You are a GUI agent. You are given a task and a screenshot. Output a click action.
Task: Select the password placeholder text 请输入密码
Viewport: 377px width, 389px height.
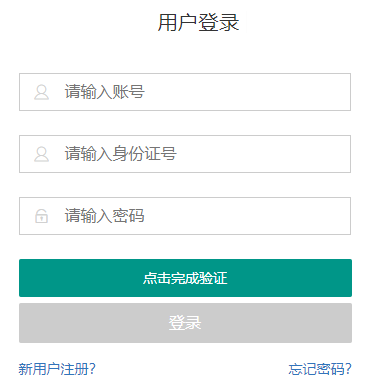105,216
